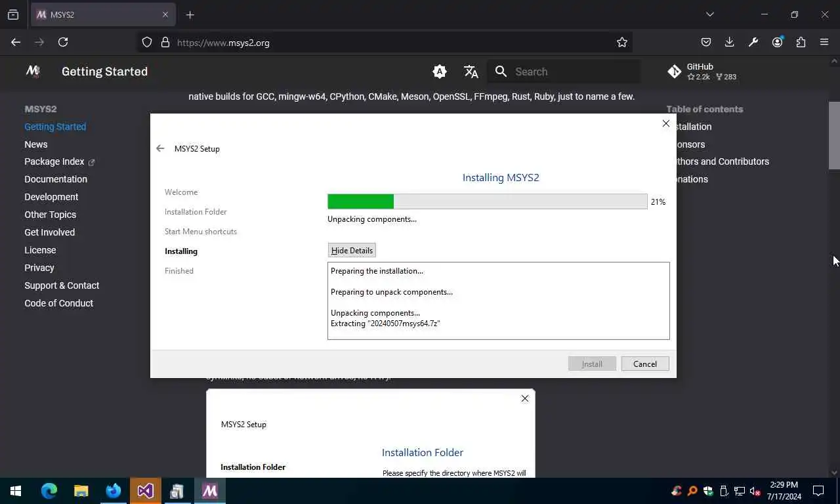Image resolution: width=840 pixels, height=504 pixels.
Task: Open the language selection icon
Action: (471, 72)
